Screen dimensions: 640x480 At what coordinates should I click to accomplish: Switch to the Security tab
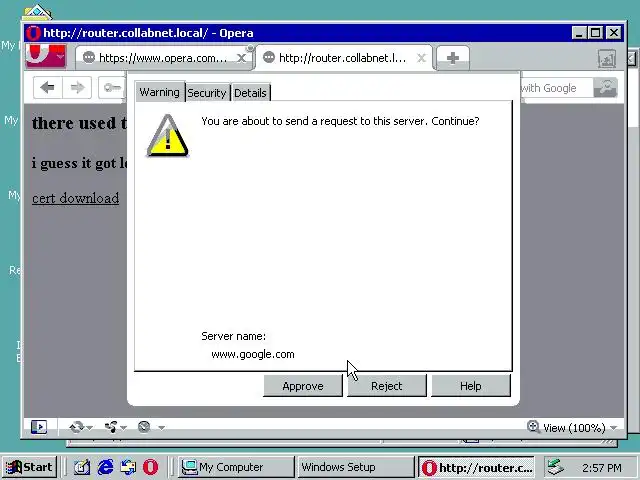[x=207, y=93]
